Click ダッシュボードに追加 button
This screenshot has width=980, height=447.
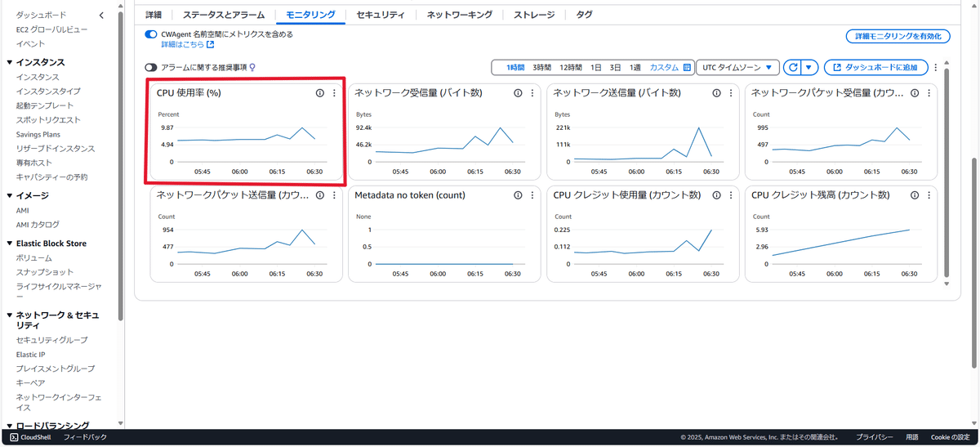point(875,68)
